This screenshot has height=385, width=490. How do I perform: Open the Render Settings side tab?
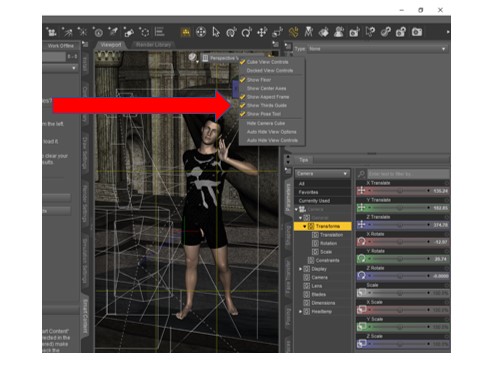[85, 204]
